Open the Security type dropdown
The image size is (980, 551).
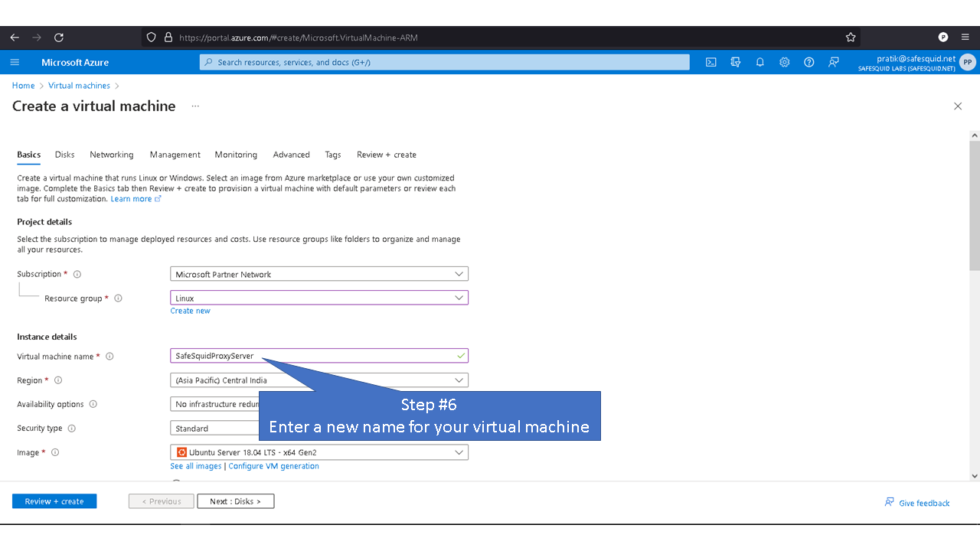(x=214, y=429)
